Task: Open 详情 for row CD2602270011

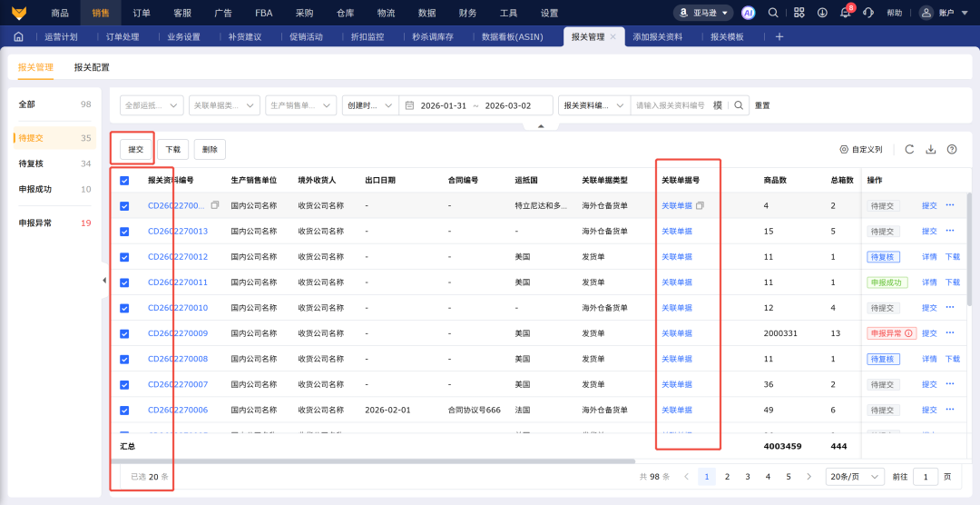Action: (x=929, y=282)
